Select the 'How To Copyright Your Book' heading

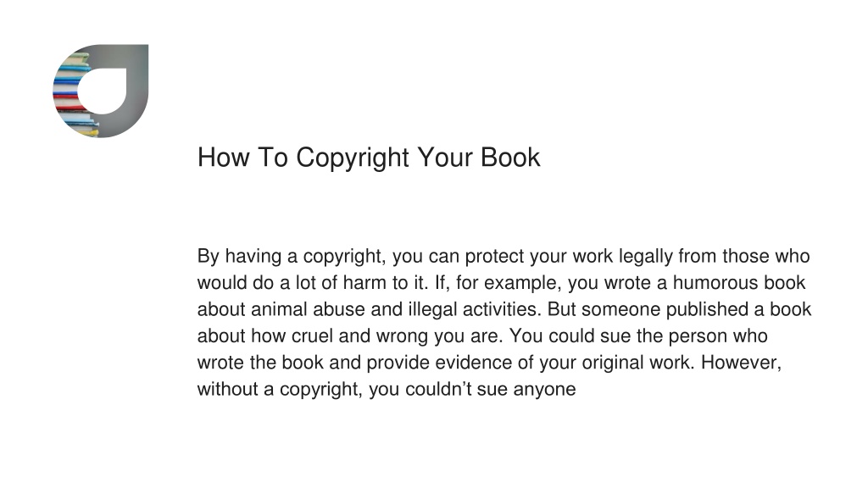369,158
